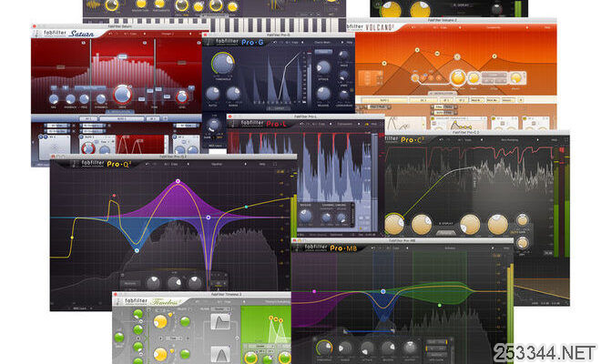Click the band Frequency knob in Pro-Q 2
Image resolution: width=601 pixels, height=364 pixels.
coord(153,283)
